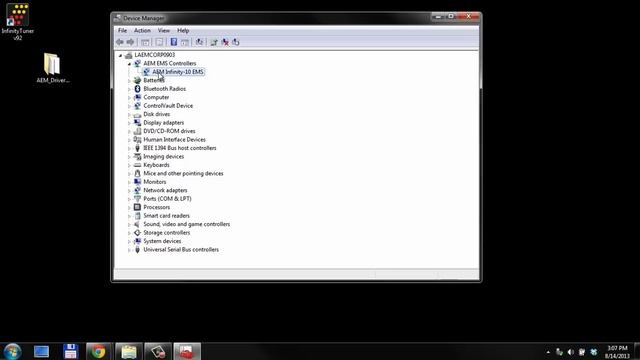Select the AEM Infinity-10 EMS device
Screen dimensions: 640x360
[x=178, y=72]
